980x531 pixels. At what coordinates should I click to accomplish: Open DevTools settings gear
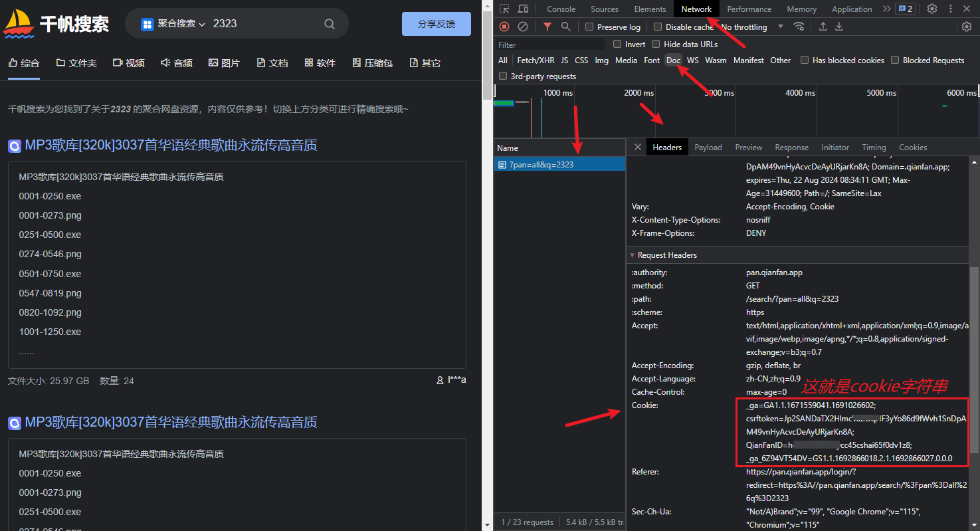pyautogui.click(x=932, y=9)
